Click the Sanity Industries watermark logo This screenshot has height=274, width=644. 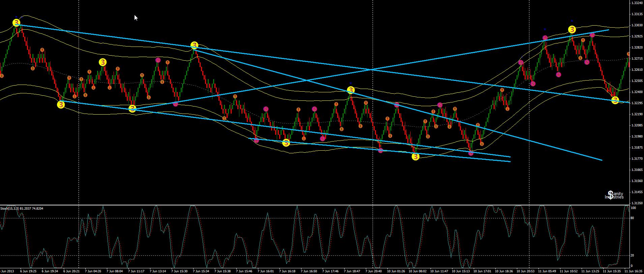click(x=615, y=195)
